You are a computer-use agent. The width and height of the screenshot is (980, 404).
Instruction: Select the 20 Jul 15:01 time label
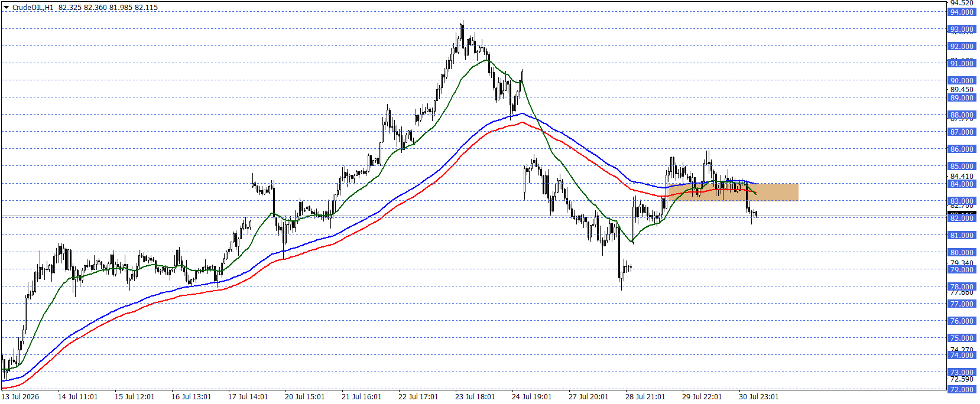pyautogui.click(x=305, y=397)
